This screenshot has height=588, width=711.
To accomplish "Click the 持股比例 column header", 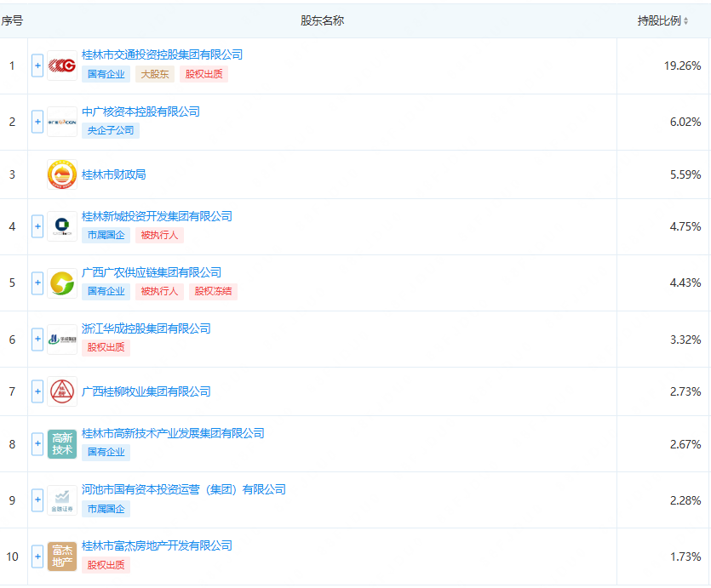I will 659,20.
